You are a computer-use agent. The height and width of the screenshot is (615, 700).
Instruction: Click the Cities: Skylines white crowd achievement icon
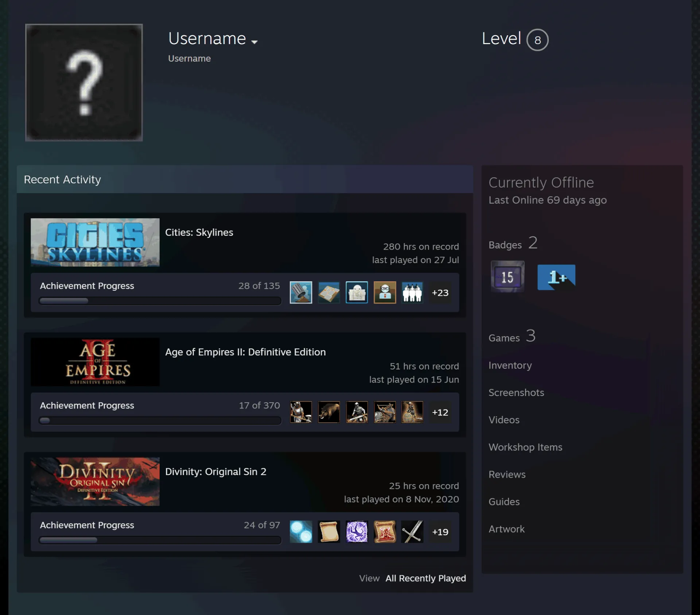[412, 292]
